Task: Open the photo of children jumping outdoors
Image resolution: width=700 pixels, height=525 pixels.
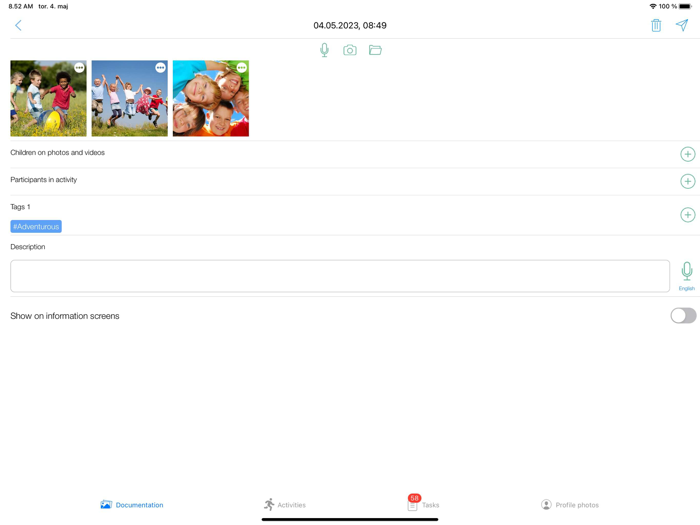Action: 129,98
